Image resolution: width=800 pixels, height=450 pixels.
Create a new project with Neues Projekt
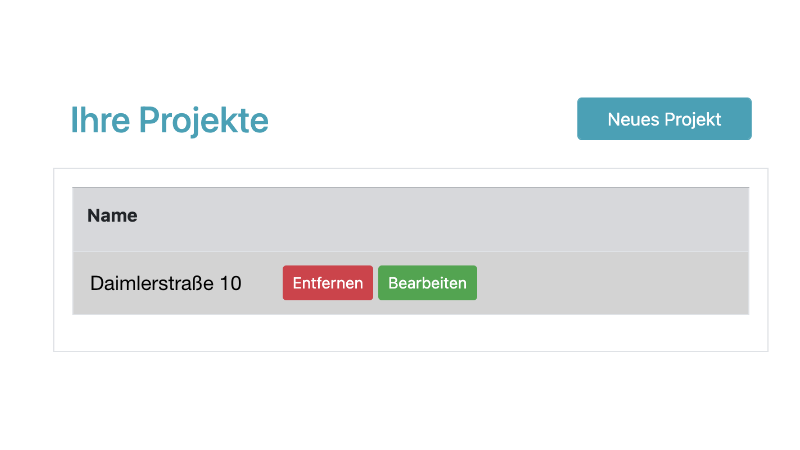(664, 119)
